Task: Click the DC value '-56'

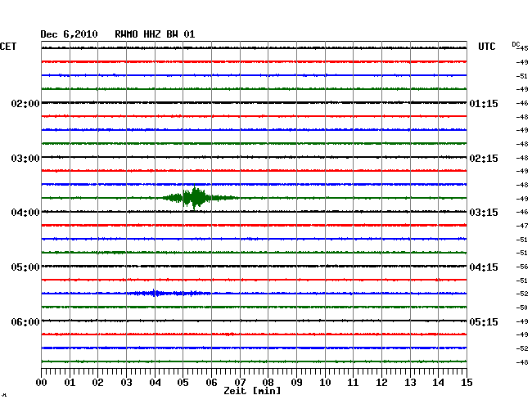Action: 522,267
